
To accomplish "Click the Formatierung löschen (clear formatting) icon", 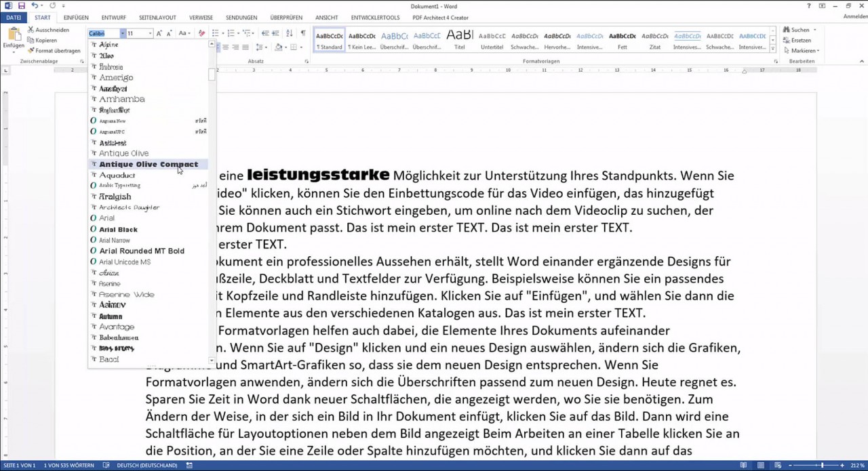I will point(201,33).
